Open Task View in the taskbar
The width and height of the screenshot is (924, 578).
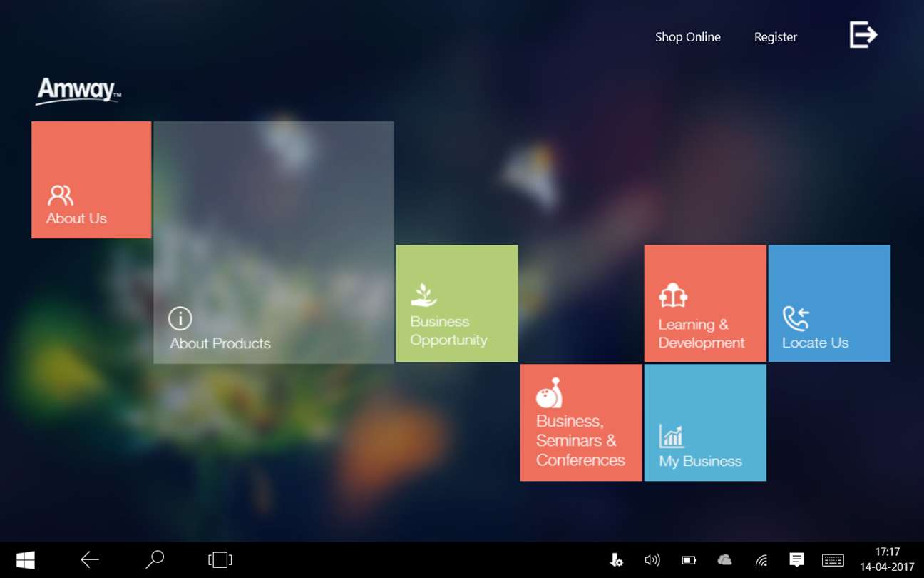(220, 560)
